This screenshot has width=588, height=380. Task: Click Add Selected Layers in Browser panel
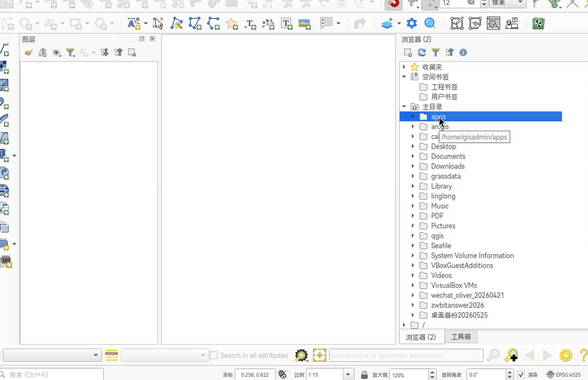click(x=408, y=52)
